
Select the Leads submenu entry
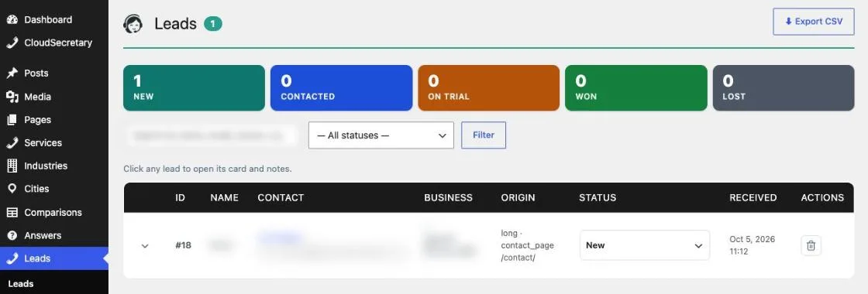click(21, 284)
